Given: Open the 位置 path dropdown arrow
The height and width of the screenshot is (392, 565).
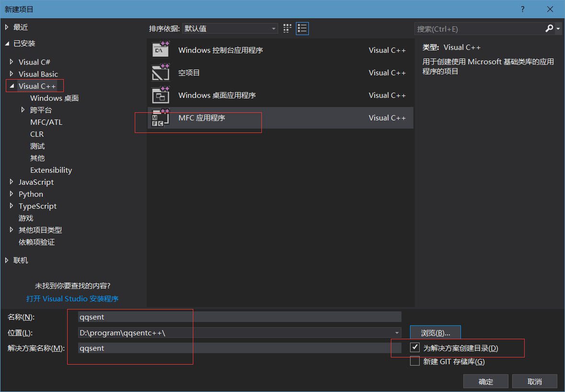Looking at the screenshot, I should 397,333.
